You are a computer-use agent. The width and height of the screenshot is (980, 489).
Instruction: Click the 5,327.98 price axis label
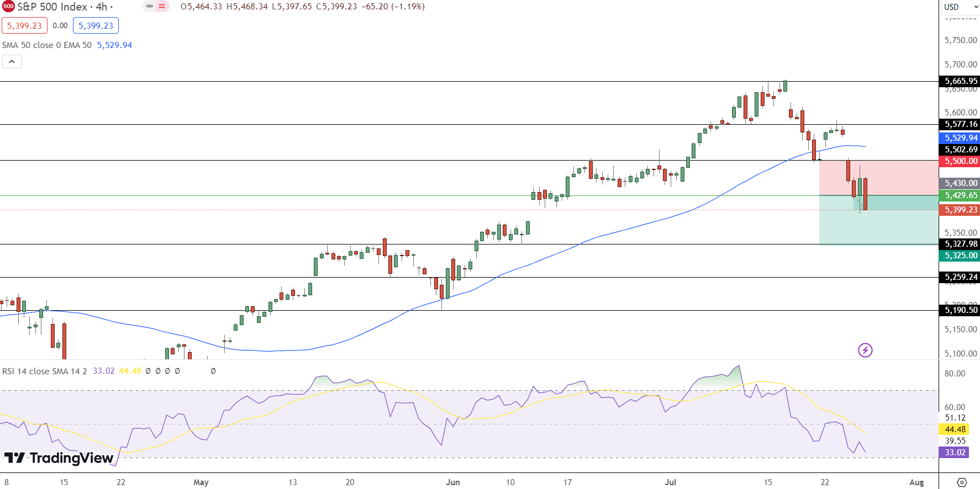(959, 244)
